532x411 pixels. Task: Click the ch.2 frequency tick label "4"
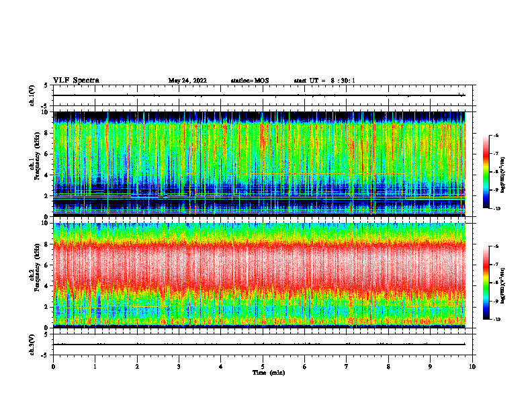[x=46, y=286]
